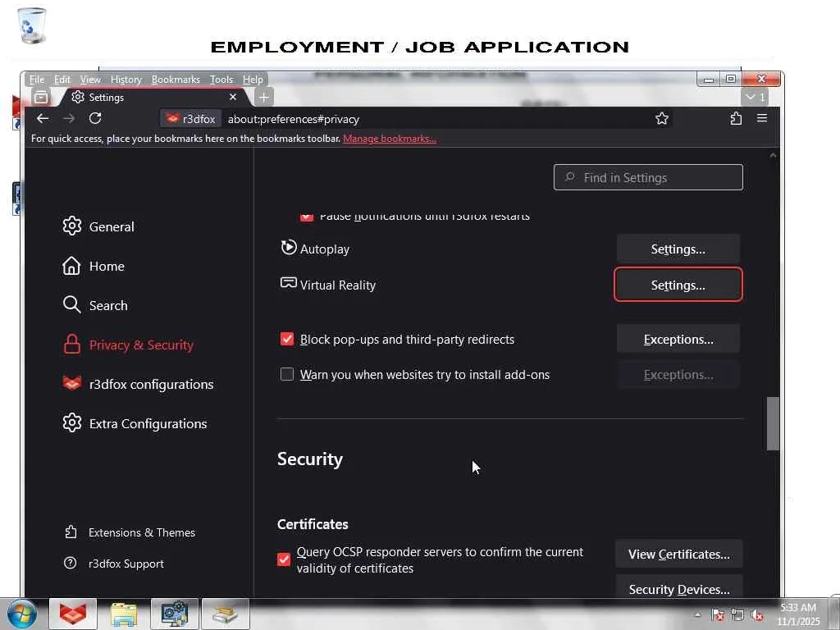Open View Certificates dialog

(678, 554)
